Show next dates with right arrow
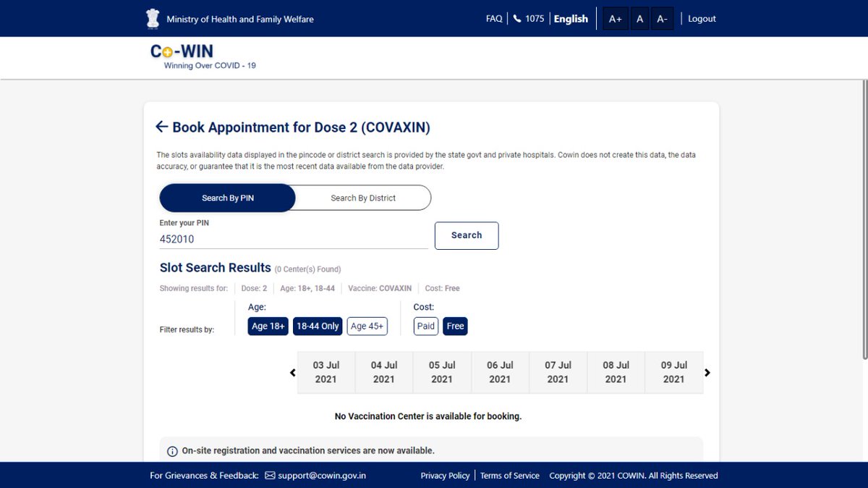The image size is (868, 488). [707, 373]
